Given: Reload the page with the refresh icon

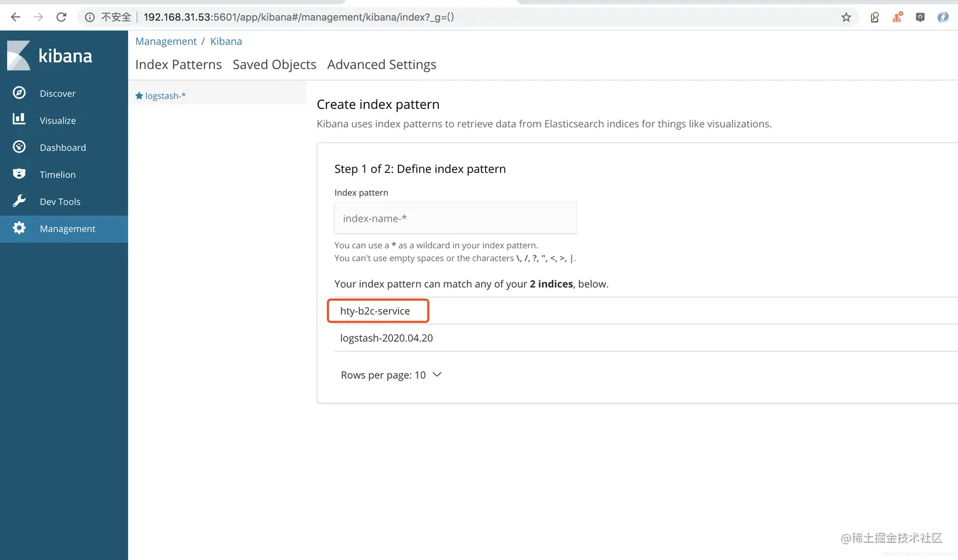Looking at the screenshot, I should point(61,17).
